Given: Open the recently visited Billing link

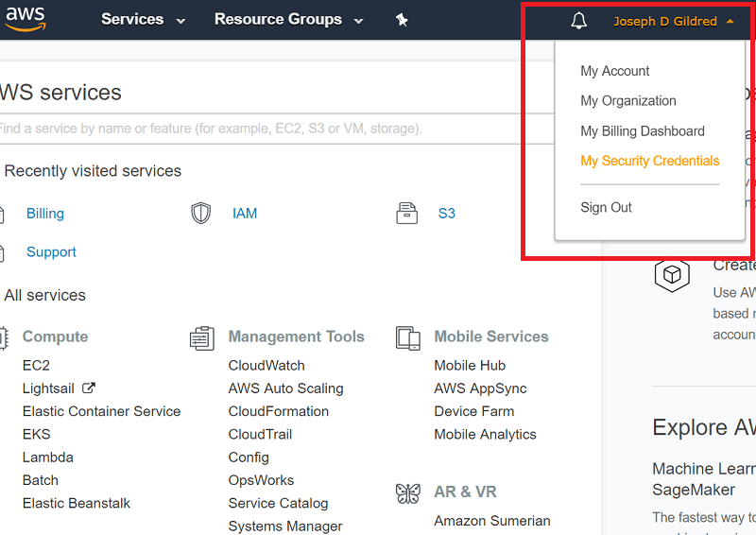Looking at the screenshot, I should [x=44, y=214].
